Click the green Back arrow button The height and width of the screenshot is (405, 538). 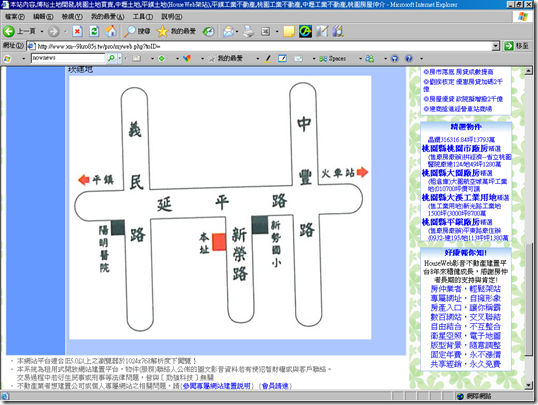[x=9, y=31]
